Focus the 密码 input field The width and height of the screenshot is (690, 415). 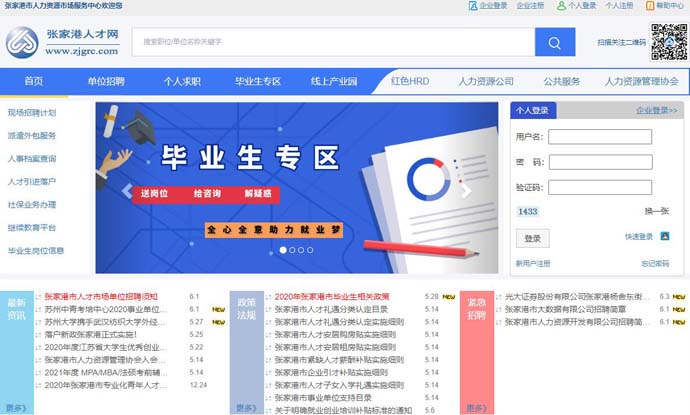[x=601, y=162]
